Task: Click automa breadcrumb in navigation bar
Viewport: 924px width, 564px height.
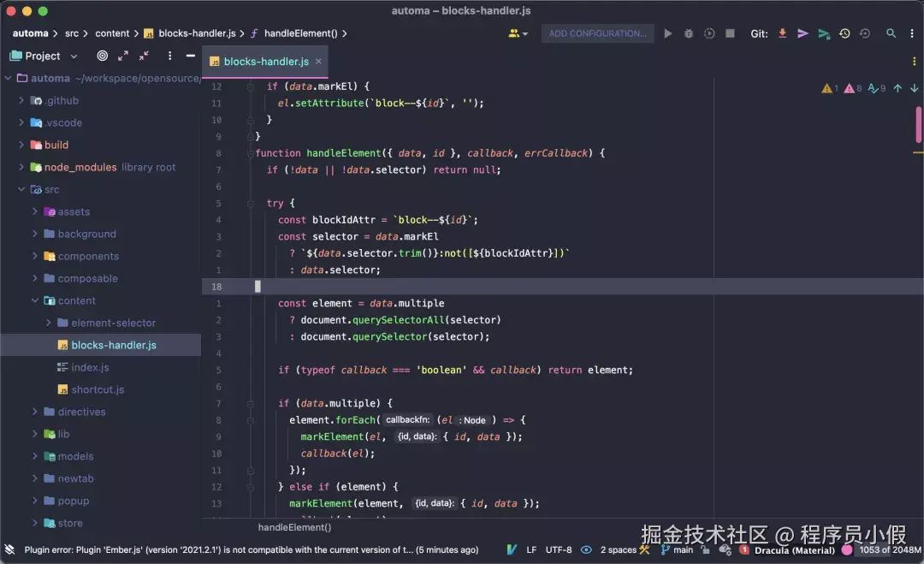Action: [31, 33]
